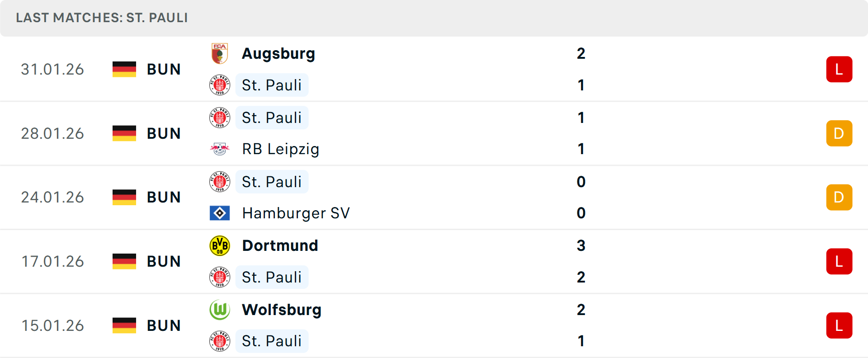The height and width of the screenshot is (358, 868).
Task: Toggle the L badge for the Wolfsburg defeat
Action: (x=840, y=325)
